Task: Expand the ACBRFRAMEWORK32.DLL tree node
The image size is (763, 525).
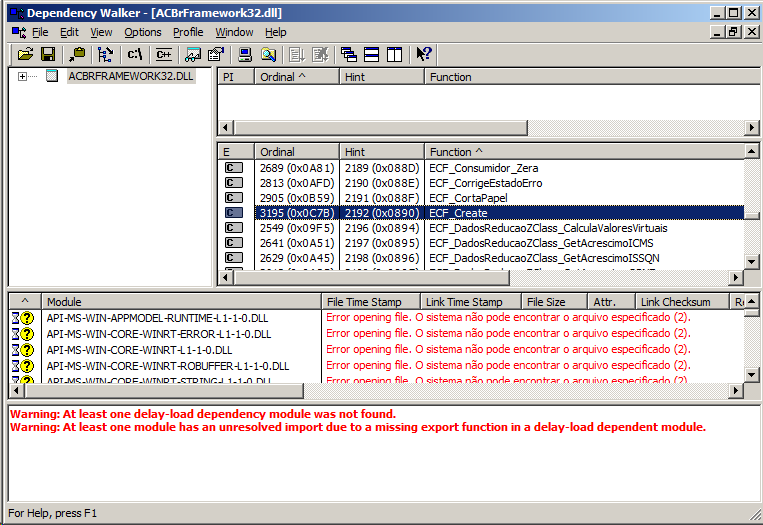Action: (22, 76)
